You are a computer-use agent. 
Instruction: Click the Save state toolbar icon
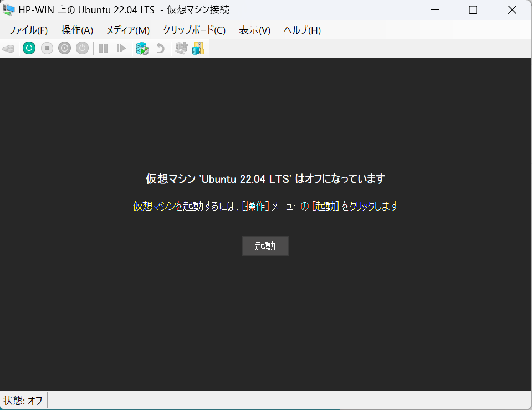coord(83,48)
